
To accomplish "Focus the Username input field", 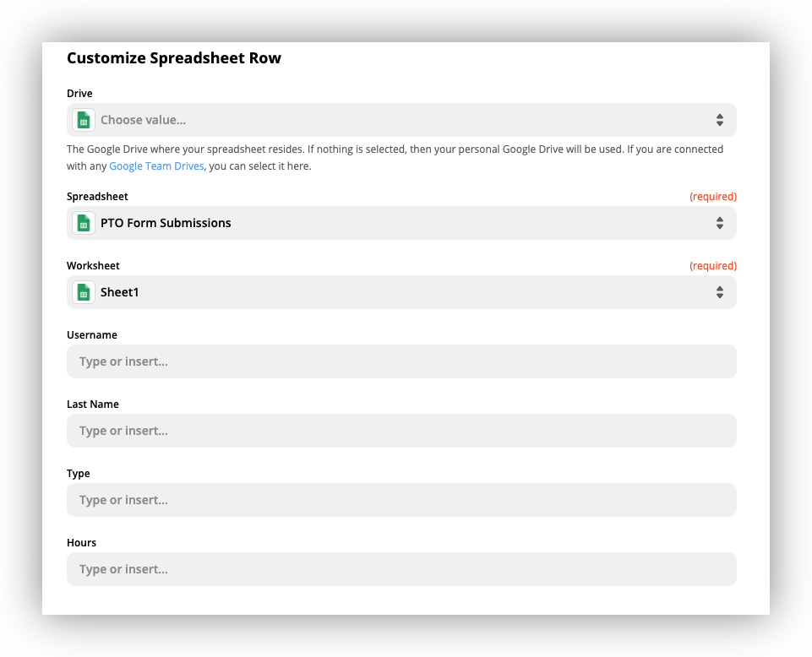I will click(401, 361).
